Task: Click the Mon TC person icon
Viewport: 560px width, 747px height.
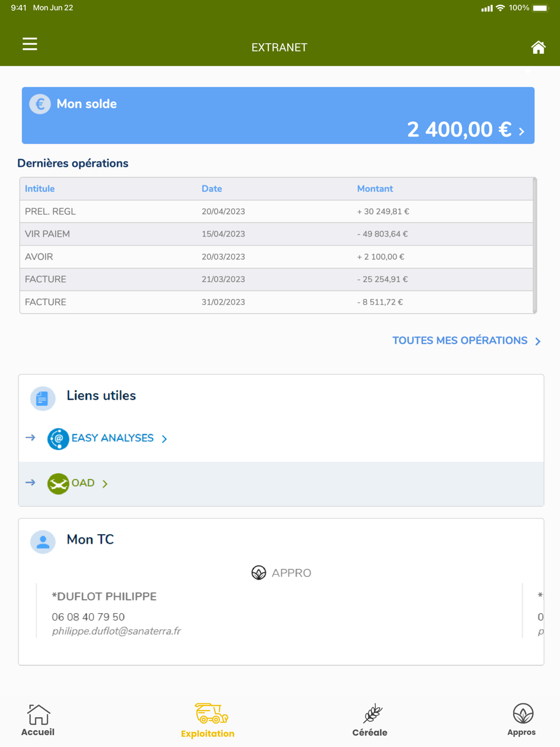Action: [43, 541]
